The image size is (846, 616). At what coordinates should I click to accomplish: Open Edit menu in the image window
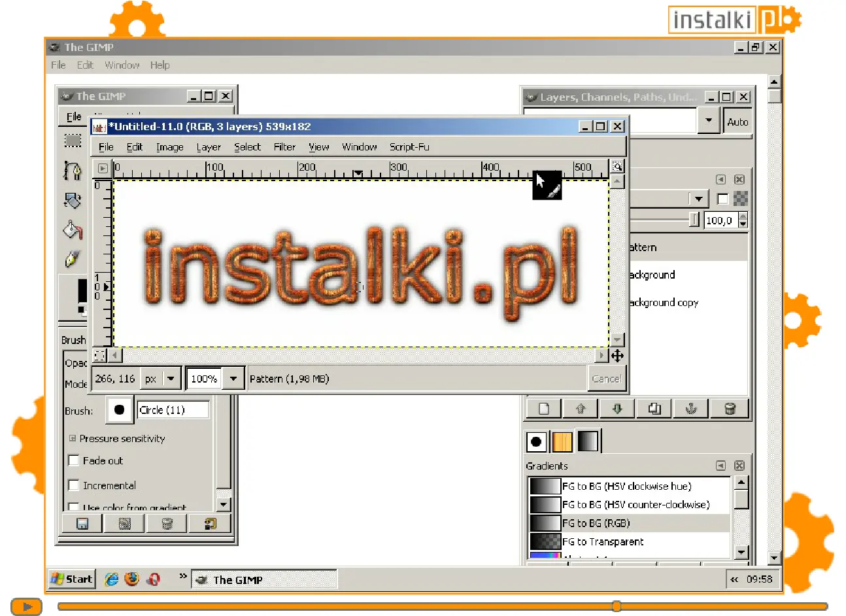pyautogui.click(x=135, y=147)
